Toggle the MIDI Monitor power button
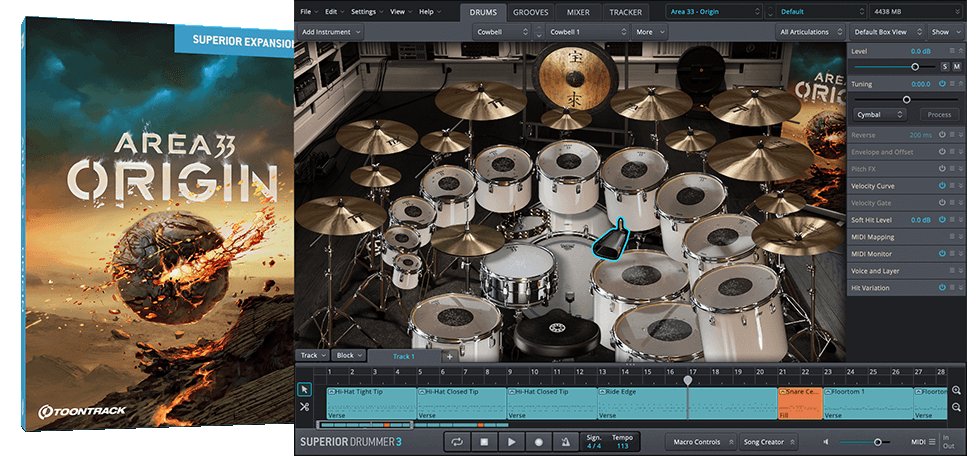This screenshot has height=457, width=979. [942, 253]
